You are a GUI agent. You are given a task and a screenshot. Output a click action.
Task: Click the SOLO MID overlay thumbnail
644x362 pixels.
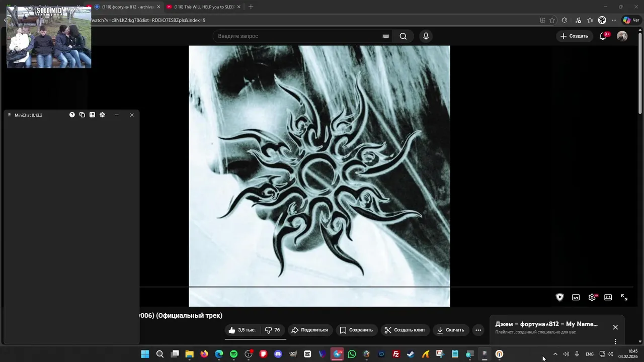click(x=49, y=37)
